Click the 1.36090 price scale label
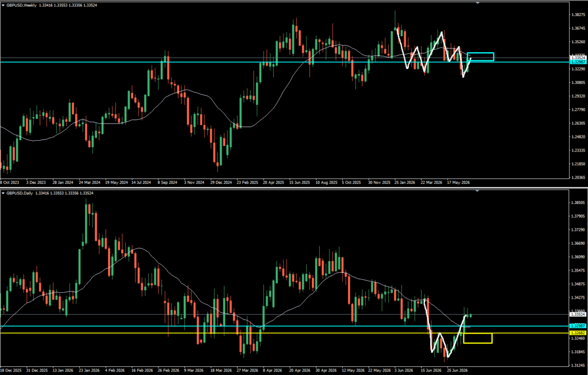 (x=578, y=257)
